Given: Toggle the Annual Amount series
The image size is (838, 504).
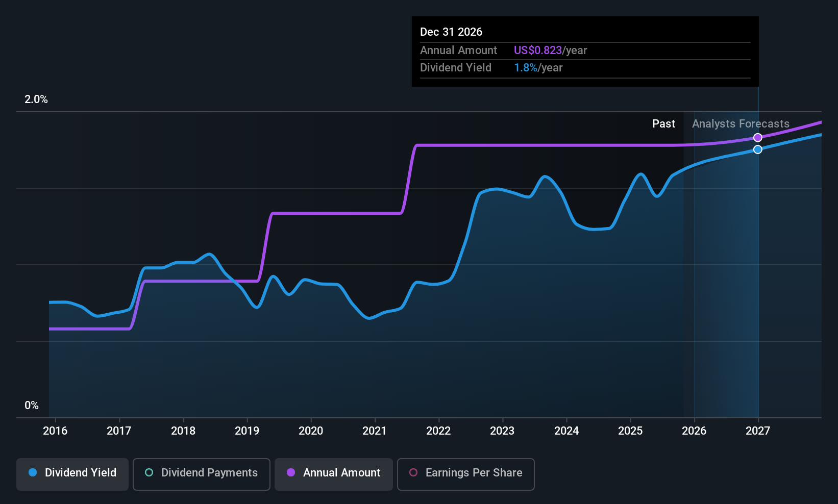Looking at the screenshot, I should click(334, 474).
